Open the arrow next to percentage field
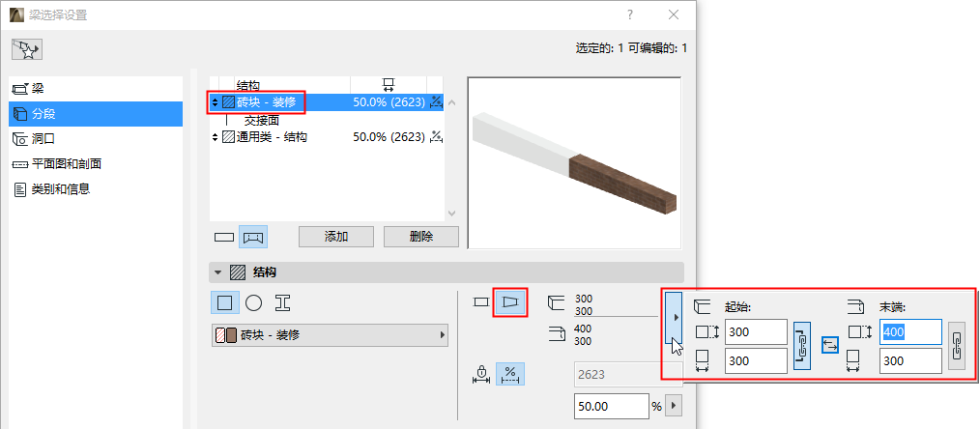The width and height of the screenshot is (980, 429). pos(673,406)
